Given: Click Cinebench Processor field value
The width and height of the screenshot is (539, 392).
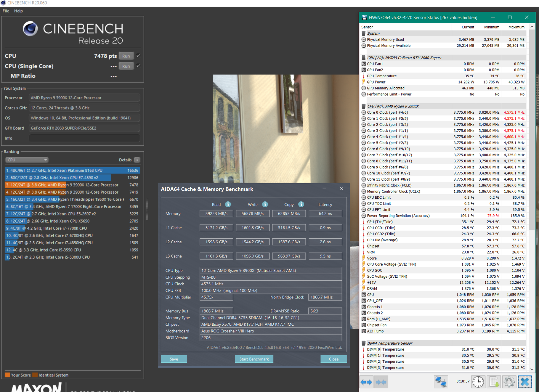Looking at the screenshot, I should pyautogui.click(x=84, y=98).
